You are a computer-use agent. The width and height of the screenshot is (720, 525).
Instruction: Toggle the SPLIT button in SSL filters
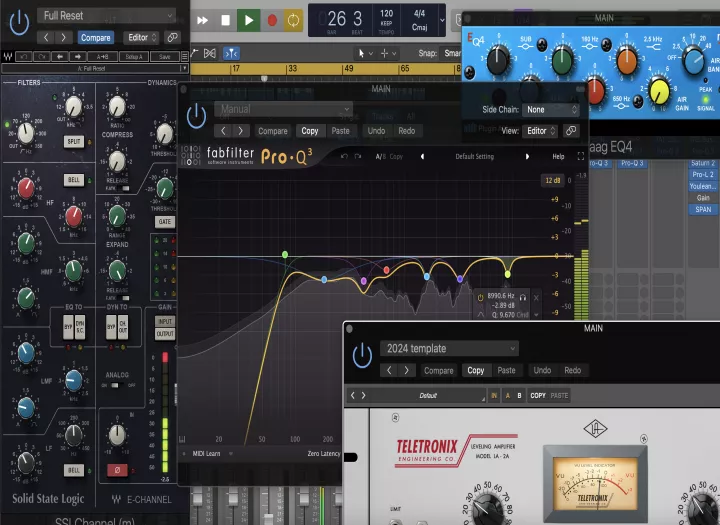(74, 141)
